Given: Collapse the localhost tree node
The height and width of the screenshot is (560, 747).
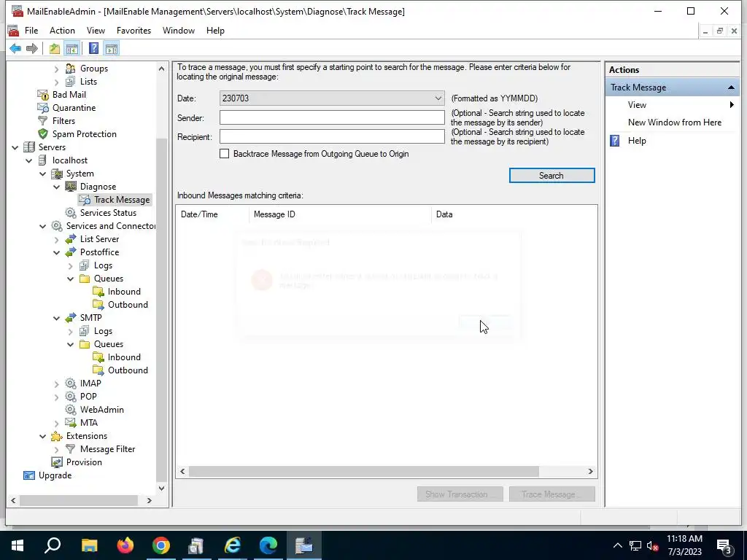Looking at the screenshot, I should point(29,160).
